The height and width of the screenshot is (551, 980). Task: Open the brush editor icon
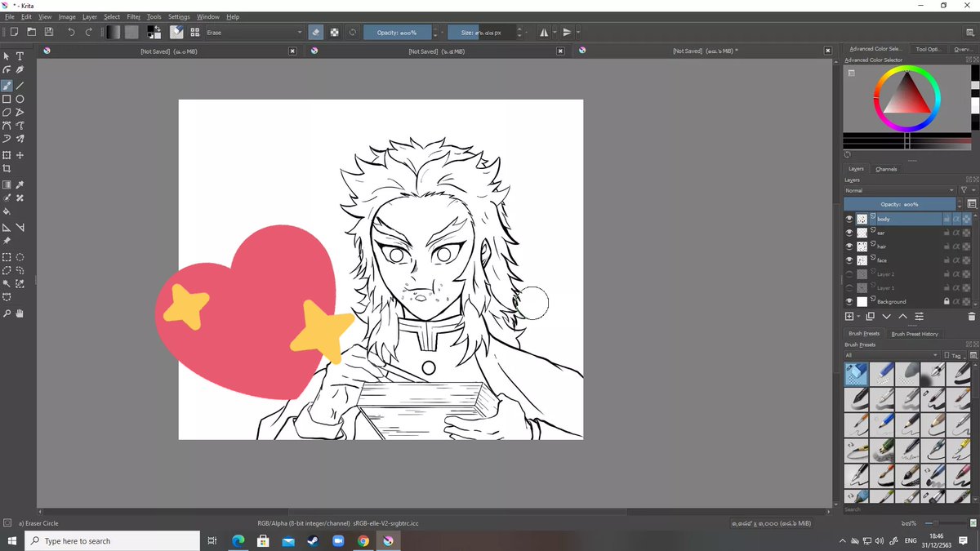tap(176, 32)
